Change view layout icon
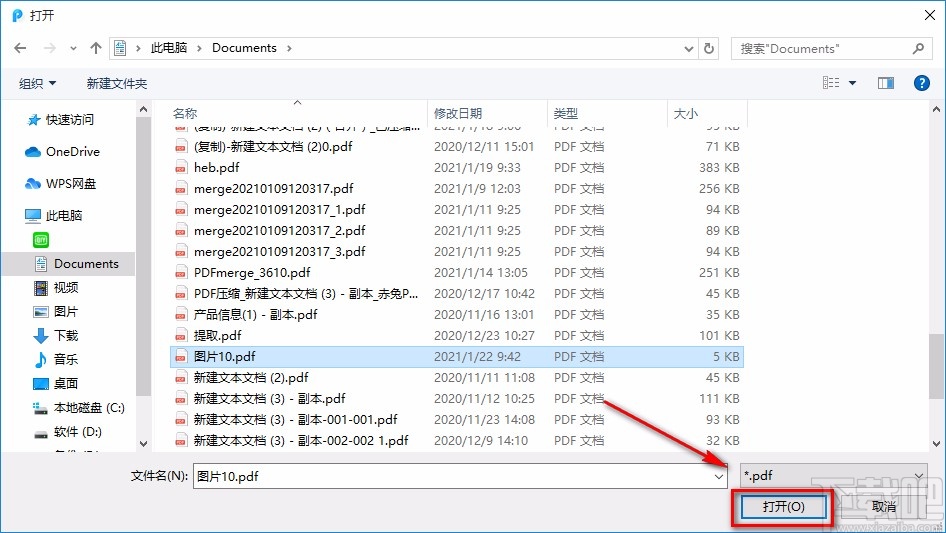946x533 pixels. (831, 83)
